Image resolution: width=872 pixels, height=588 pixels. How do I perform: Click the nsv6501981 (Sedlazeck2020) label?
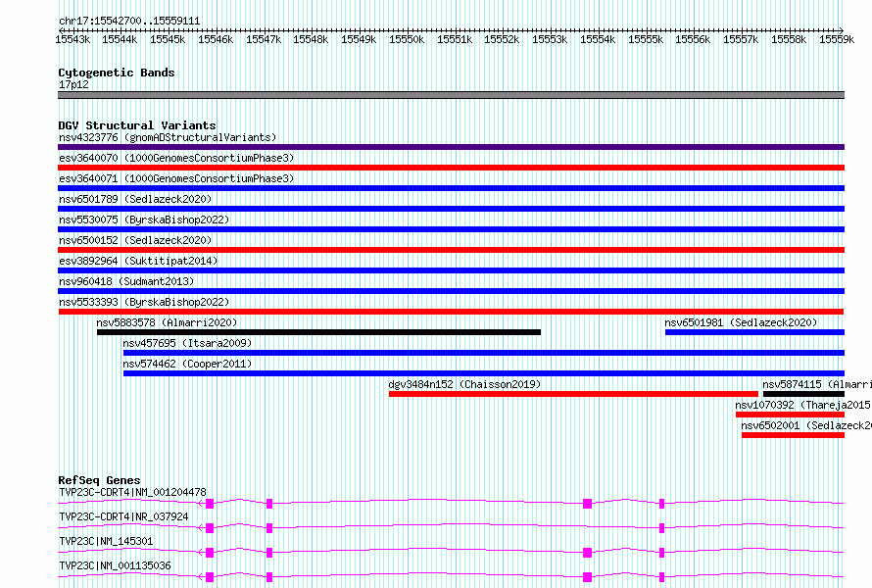pos(741,322)
